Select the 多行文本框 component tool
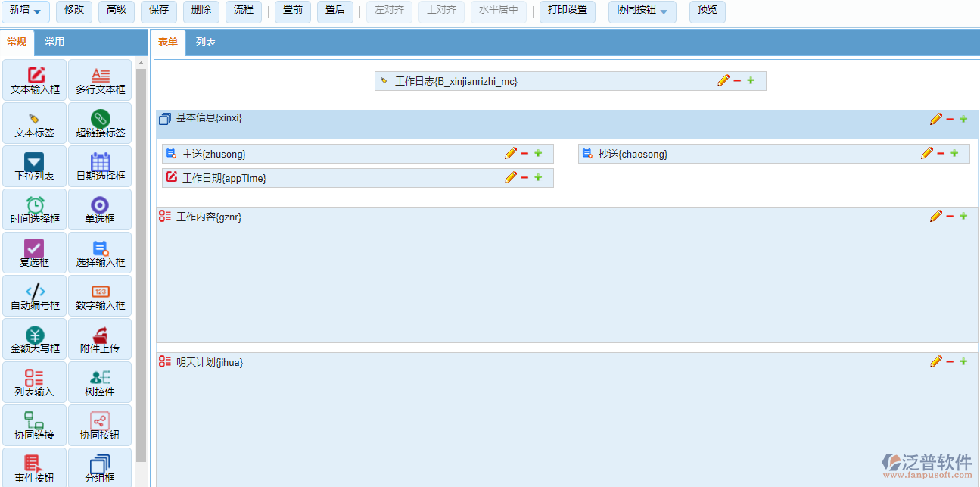 pyautogui.click(x=99, y=80)
